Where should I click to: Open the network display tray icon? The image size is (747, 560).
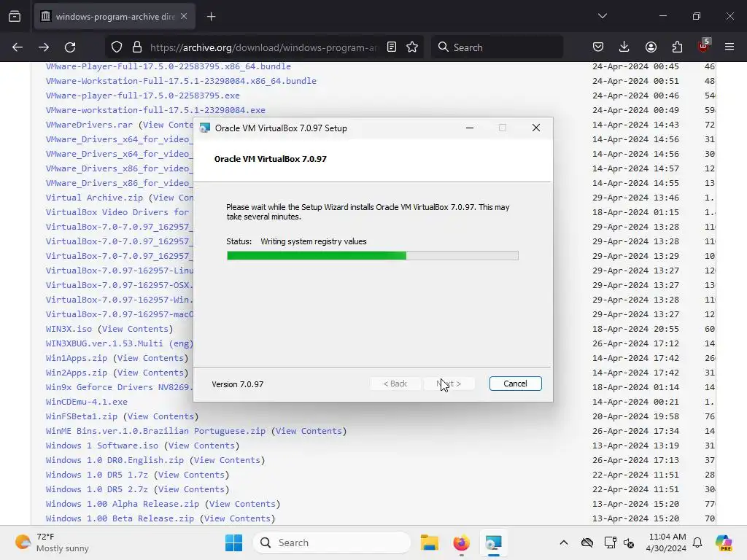click(610, 542)
